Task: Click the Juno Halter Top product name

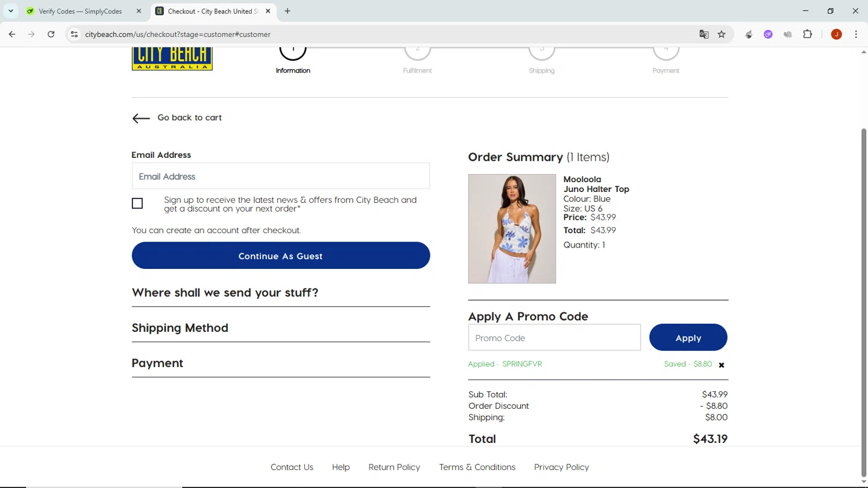Action: [x=596, y=189]
